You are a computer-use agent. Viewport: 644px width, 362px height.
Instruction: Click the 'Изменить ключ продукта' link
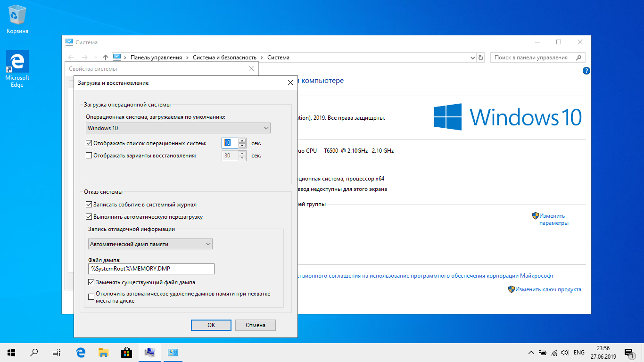click(548, 289)
